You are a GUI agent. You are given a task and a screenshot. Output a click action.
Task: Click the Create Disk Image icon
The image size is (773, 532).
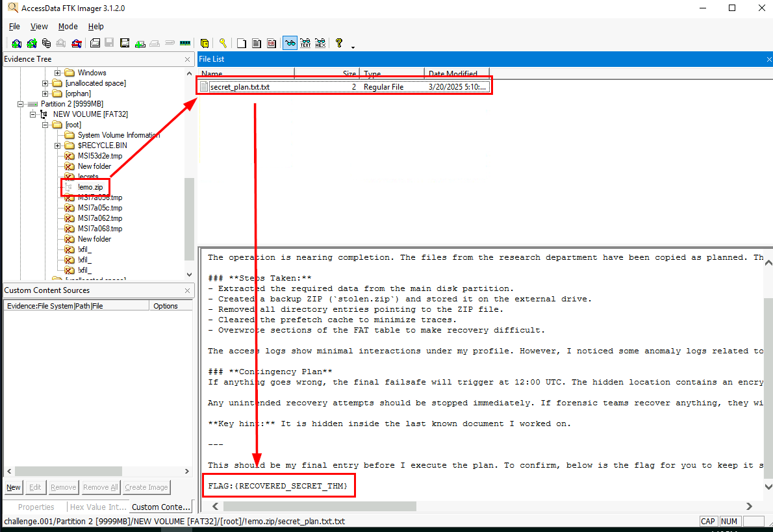tap(95, 44)
